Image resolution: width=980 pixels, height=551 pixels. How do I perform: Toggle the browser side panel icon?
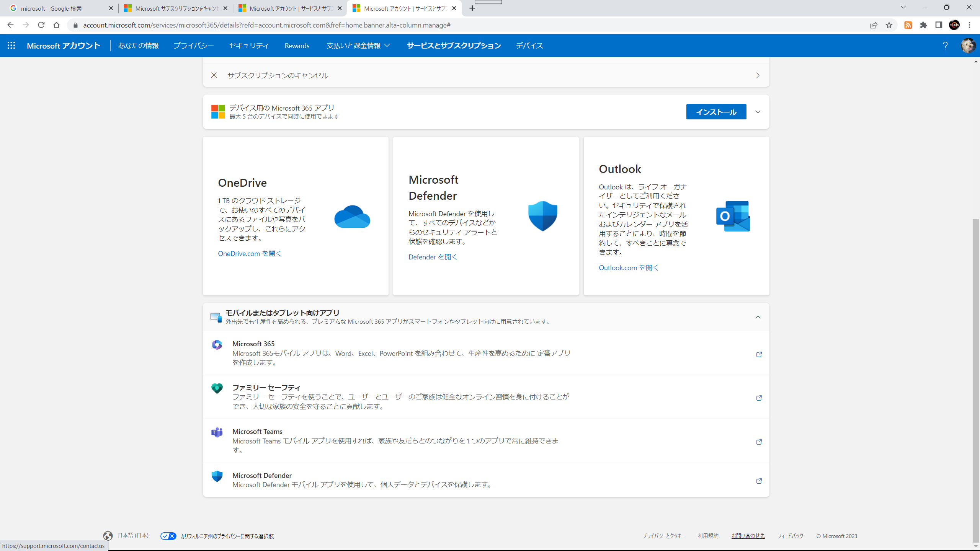[x=939, y=25]
